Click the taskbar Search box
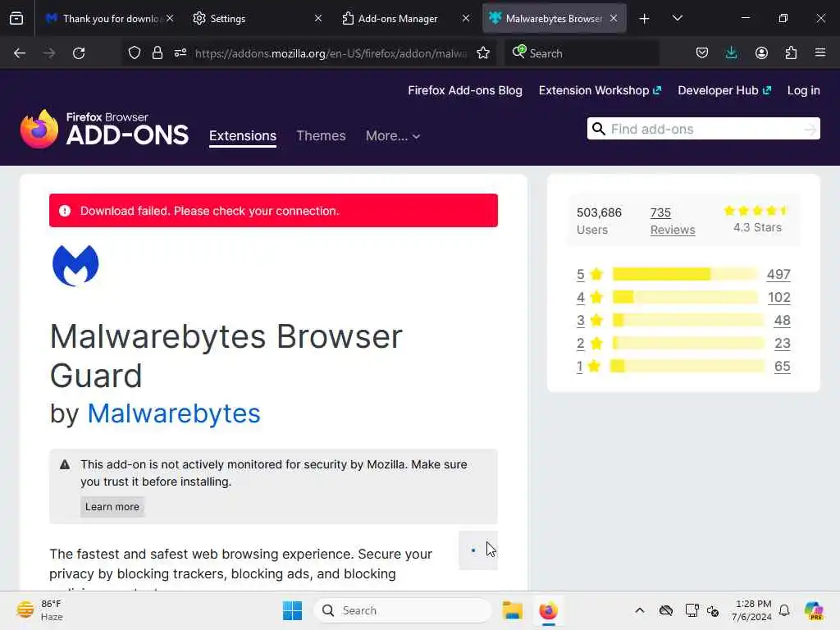The height and width of the screenshot is (630, 840). pyautogui.click(x=403, y=610)
